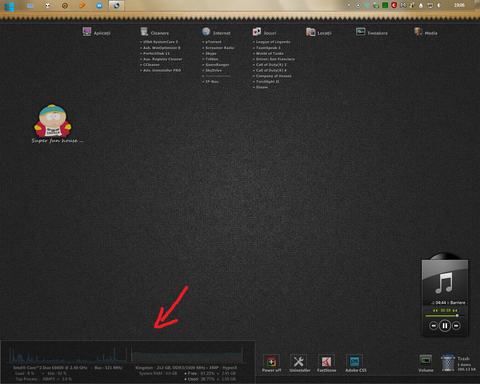Open the Media category icon
This screenshot has height=384, width=480.
click(x=418, y=32)
